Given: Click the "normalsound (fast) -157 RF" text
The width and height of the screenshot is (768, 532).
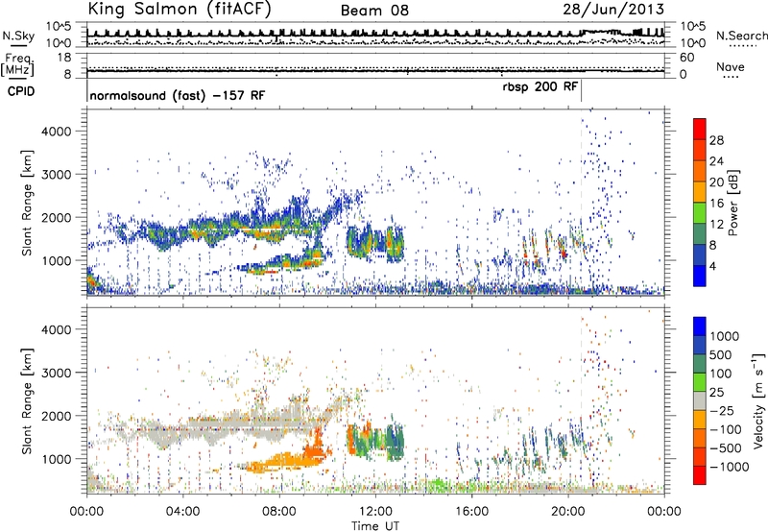Looking at the screenshot, I should (x=178, y=95).
